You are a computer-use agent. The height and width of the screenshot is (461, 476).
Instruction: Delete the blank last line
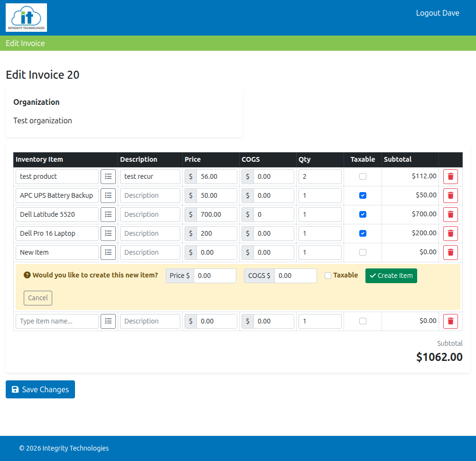[x=450, y=321]
